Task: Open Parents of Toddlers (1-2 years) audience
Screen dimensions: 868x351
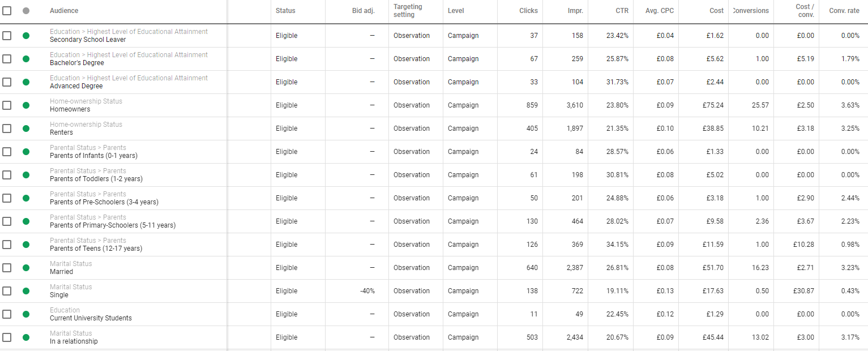Action: (x=96, y=179)
